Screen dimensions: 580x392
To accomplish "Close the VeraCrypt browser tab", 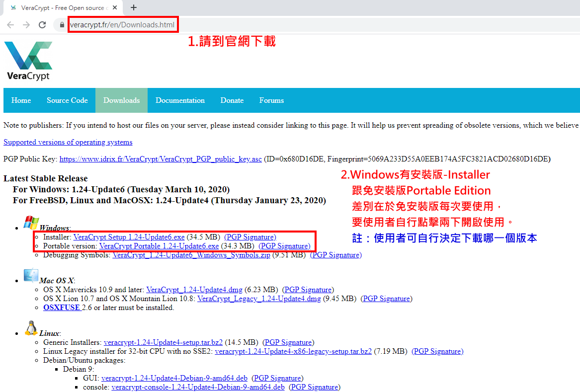I will coord(115,7).
